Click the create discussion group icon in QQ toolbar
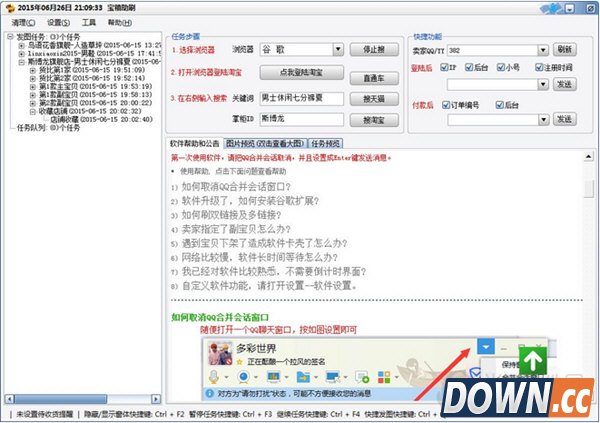 coord(362,377)
